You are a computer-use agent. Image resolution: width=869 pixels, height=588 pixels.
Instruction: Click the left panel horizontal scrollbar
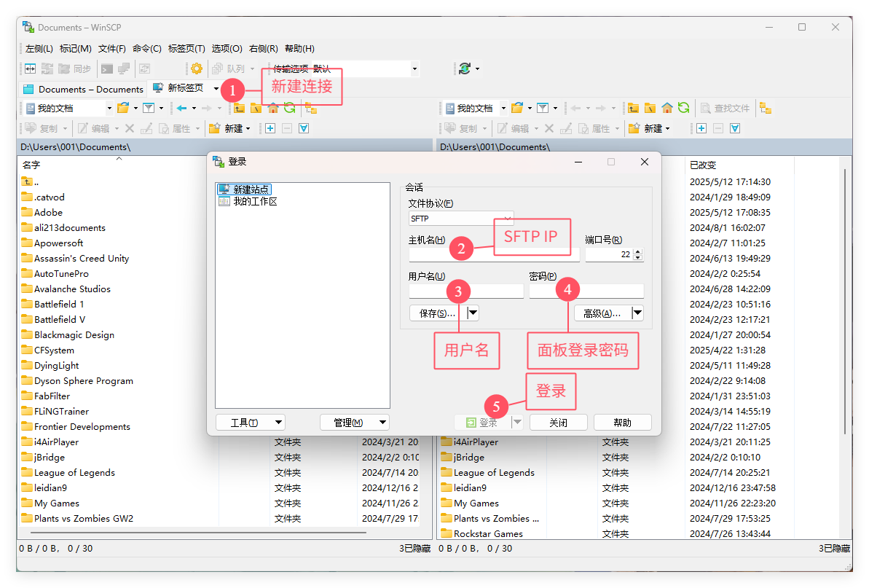(x=200, y=533)
